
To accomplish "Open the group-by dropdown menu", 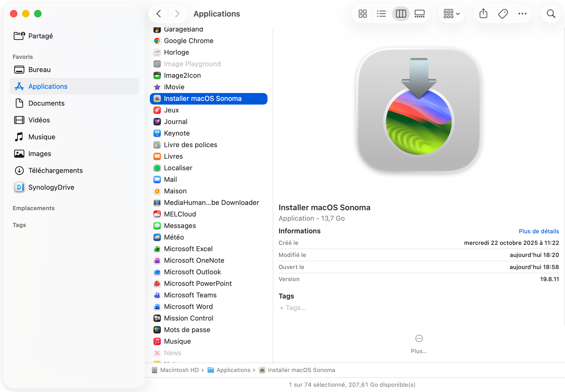I will click(451, 14).
